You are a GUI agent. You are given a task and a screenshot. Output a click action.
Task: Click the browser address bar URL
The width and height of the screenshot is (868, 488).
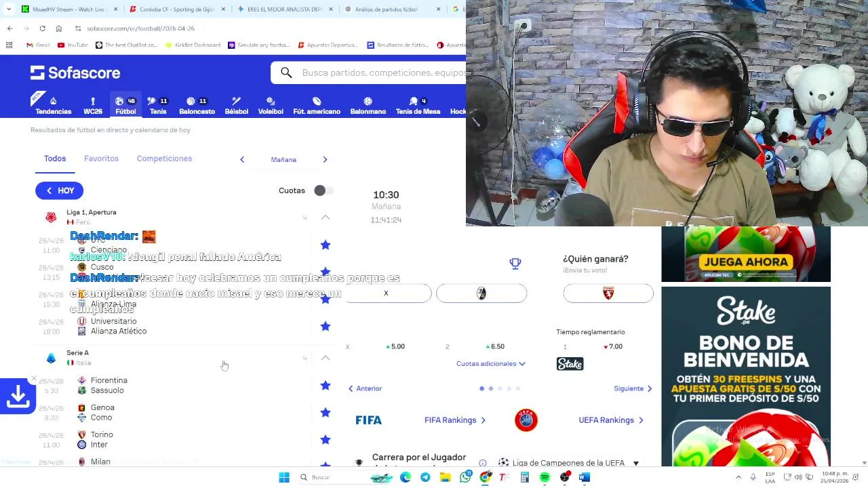pyautogui.click(x=140, y=28)
